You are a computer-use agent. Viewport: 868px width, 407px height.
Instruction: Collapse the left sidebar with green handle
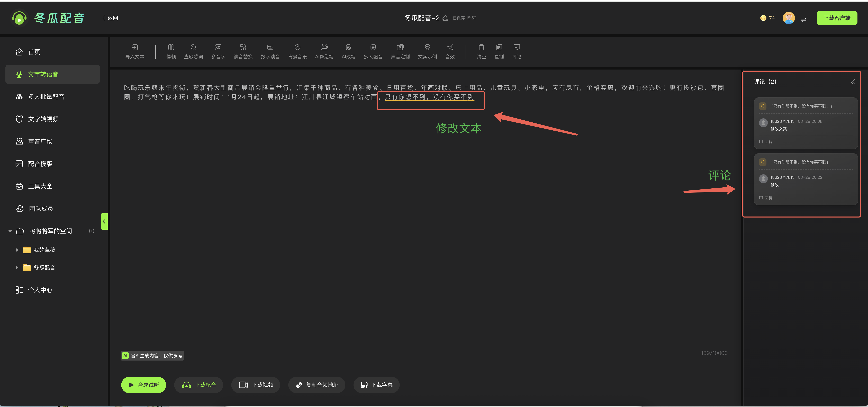(x=104, y=221)
